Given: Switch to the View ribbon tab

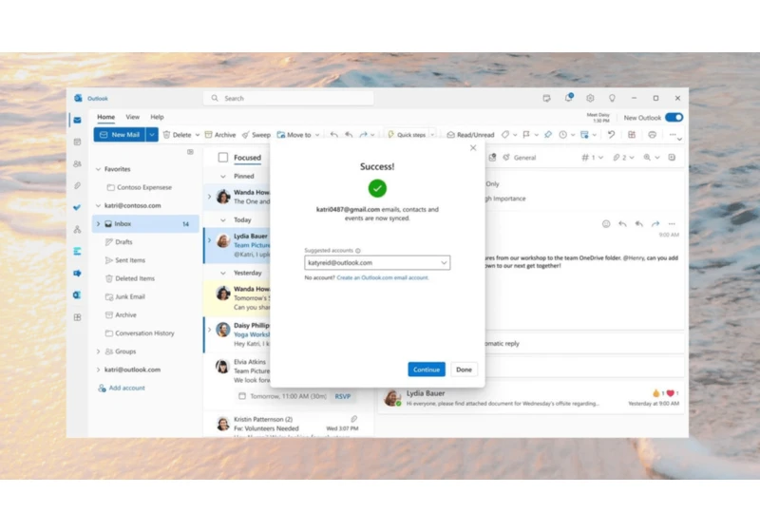Looking at the screenshot, I should coord(132,117).
